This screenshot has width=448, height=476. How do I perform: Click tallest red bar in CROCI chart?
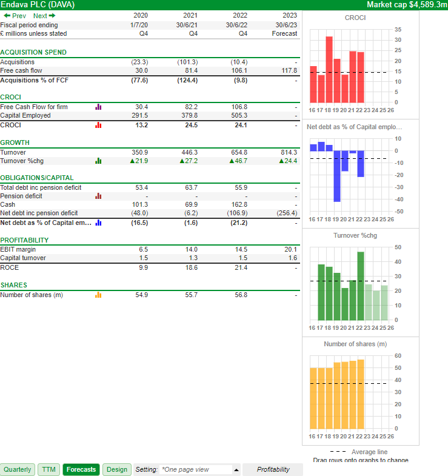(x=329, y=70)
